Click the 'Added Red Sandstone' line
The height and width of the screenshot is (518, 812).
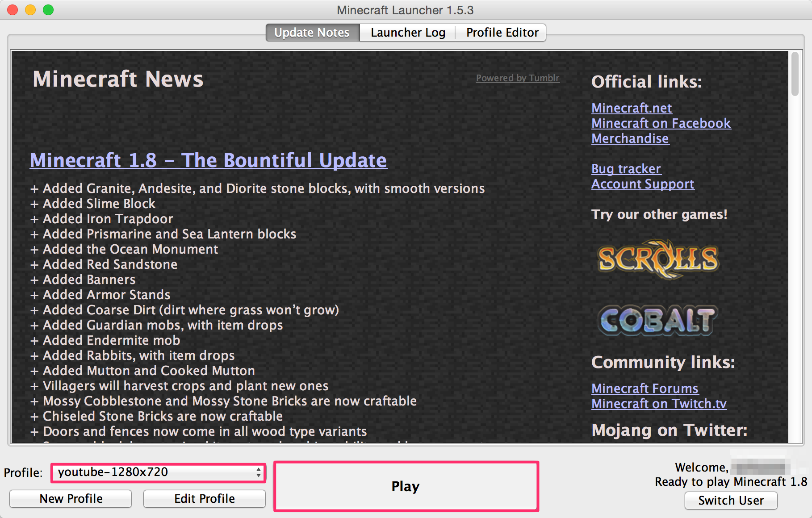[104, 264]
